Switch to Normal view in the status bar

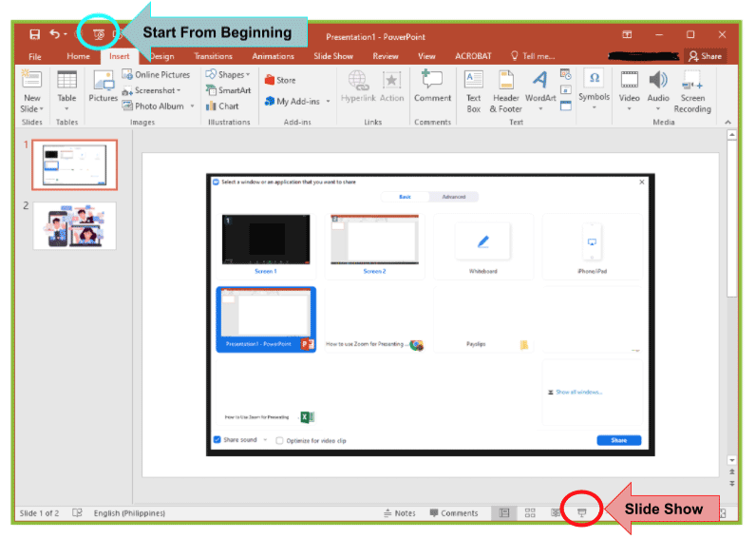pyautogui.click(x=503, y=513)
